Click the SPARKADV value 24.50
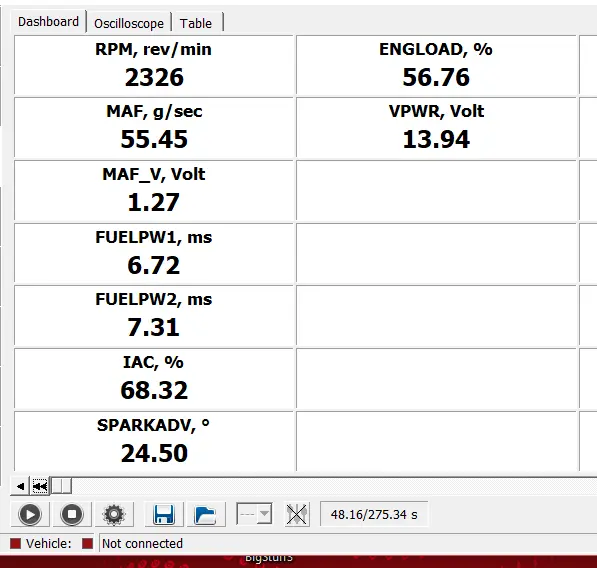The height and width of the screenshot is (568, 597). pos(154,453)
